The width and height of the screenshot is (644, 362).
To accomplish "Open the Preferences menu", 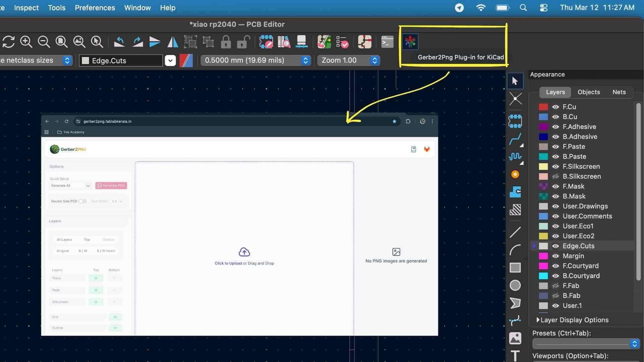I will tap(95, 8).
